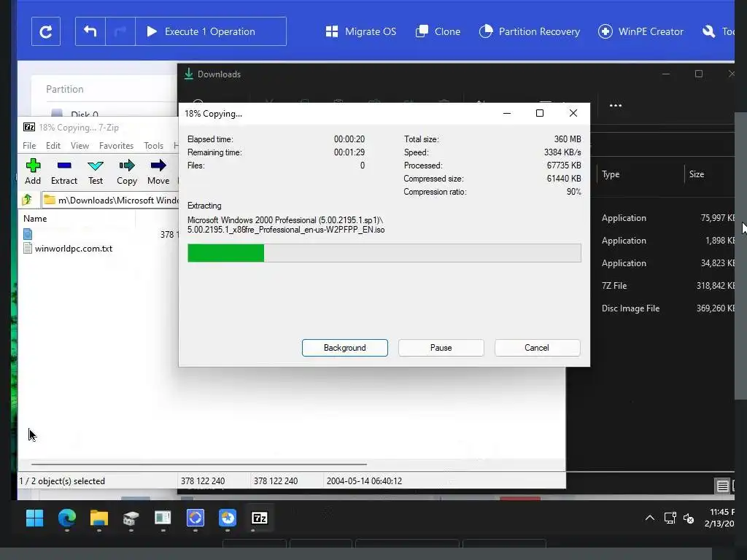Open the three-dot more menu in Downloads
747x560 pixels.
(616, 105)
